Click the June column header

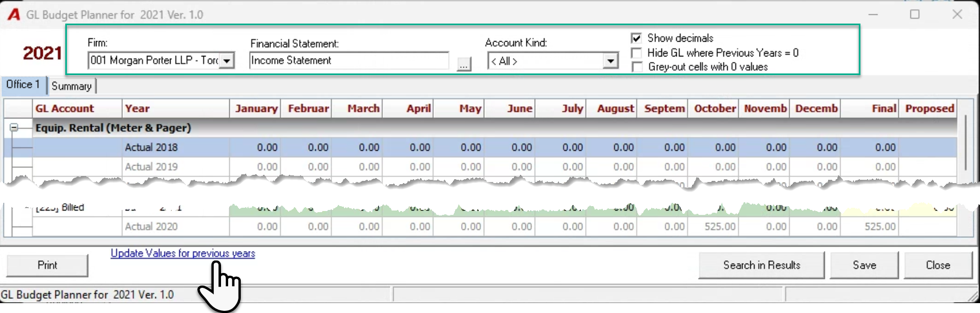(510, 109)
